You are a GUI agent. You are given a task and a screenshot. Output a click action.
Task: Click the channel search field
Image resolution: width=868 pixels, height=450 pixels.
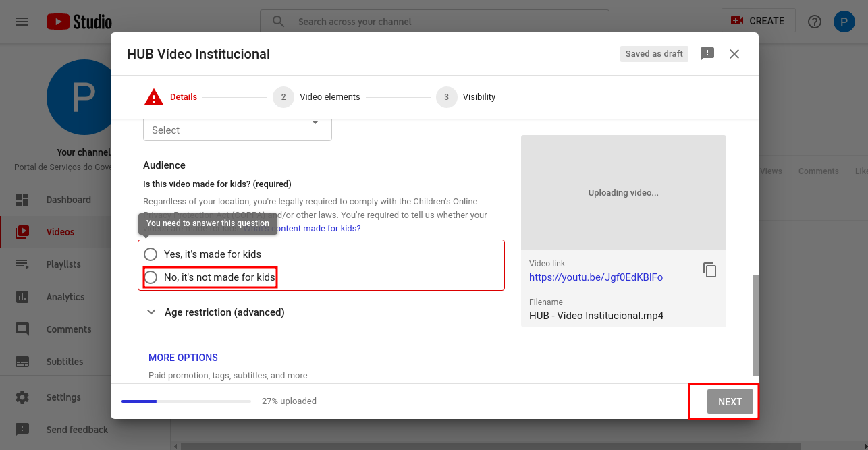click(445, 22)
